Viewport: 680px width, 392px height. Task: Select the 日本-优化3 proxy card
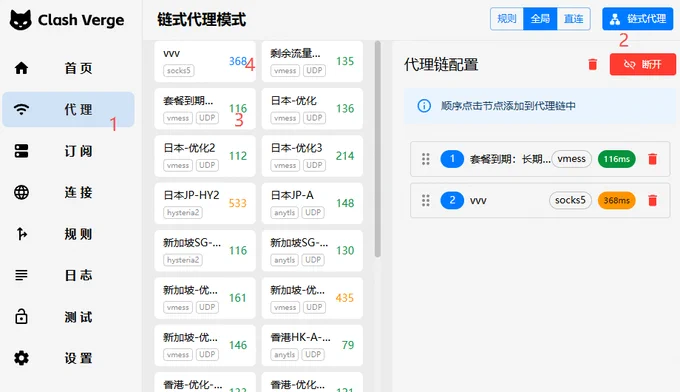tap(312, 156)
